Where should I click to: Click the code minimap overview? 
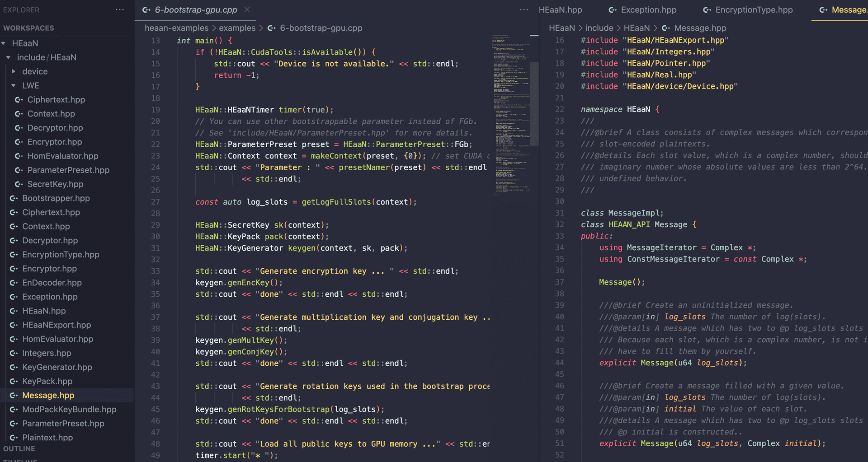pos(511,113)
